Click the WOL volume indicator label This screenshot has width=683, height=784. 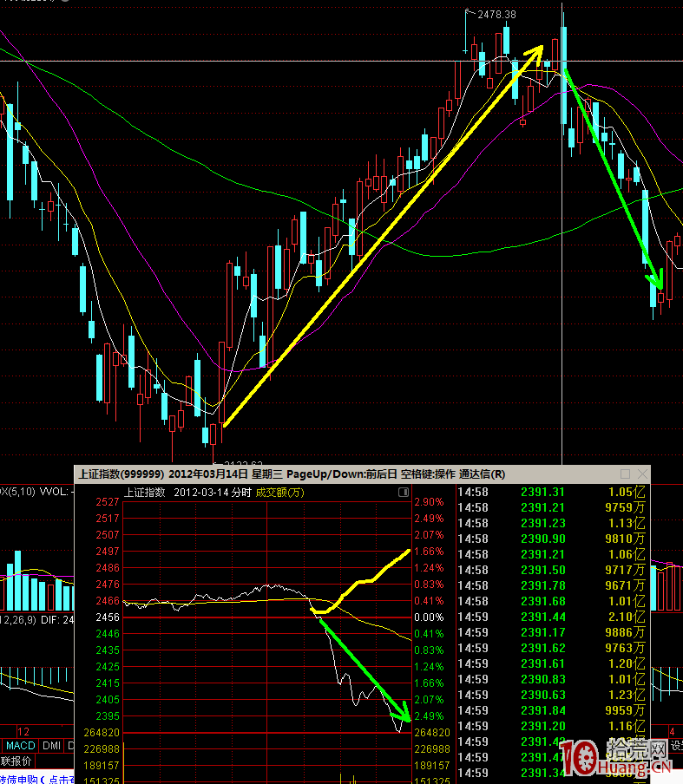(54, 492)
